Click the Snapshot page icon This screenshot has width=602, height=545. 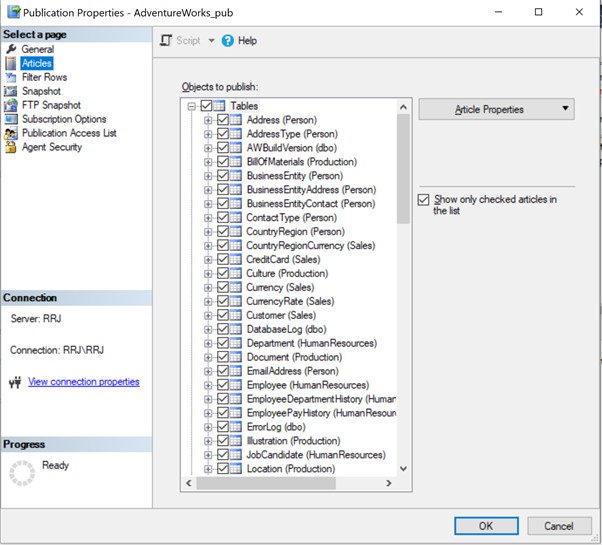(x=11, y=91)
